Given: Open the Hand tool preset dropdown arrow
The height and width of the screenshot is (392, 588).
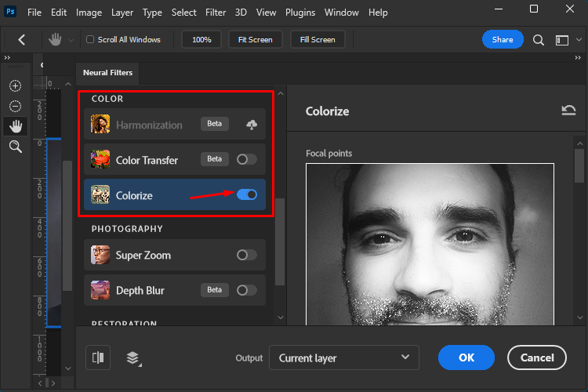Looking at the screenshot, I should (x=71, y=40).
